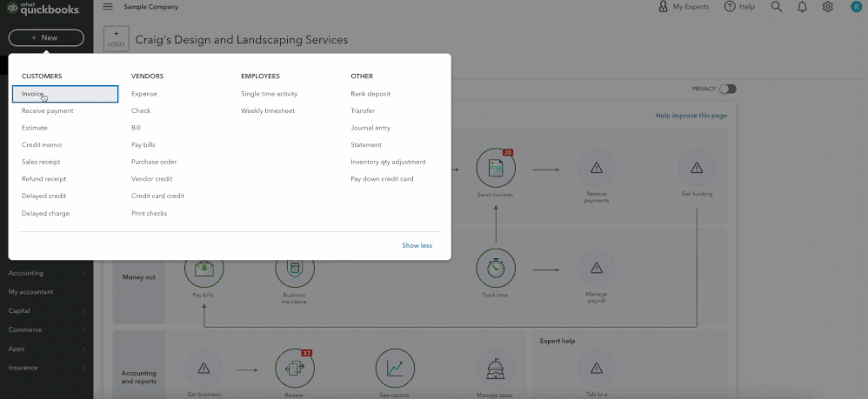Click the Review transactions icon
Viewport: 868px width, 399px height.
[295, 369]
